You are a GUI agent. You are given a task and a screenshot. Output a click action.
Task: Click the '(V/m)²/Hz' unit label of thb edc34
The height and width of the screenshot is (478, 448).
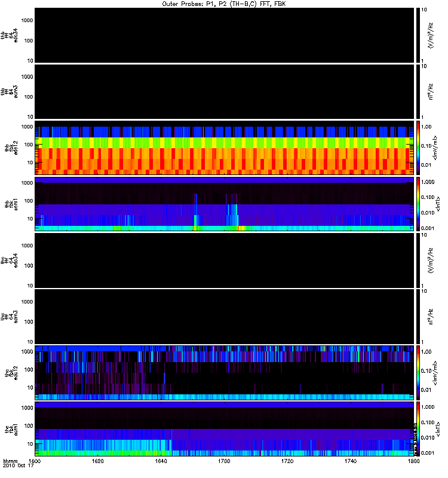(x=431, y=35)
